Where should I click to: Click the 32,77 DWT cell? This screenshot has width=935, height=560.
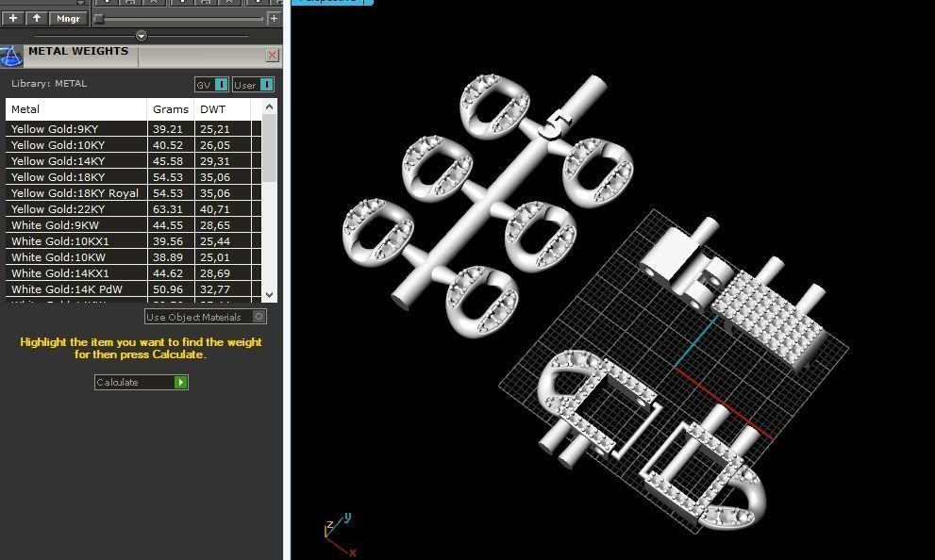point(223,289)
